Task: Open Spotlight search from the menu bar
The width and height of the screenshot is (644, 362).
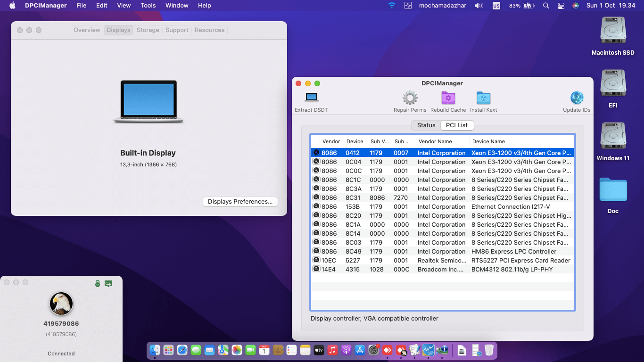Action: point(545,6)
